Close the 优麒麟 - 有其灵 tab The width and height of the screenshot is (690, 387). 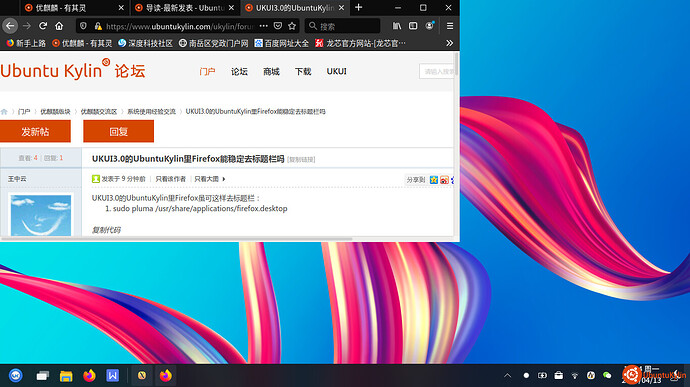click(121, 7)
